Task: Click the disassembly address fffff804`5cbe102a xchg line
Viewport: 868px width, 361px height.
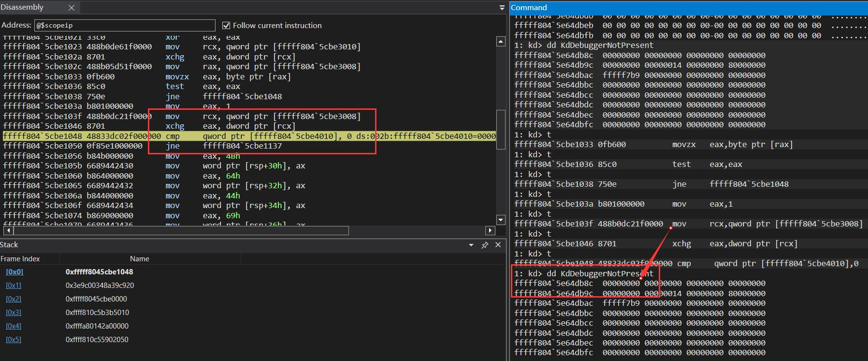Action: [x=149, y=57]
